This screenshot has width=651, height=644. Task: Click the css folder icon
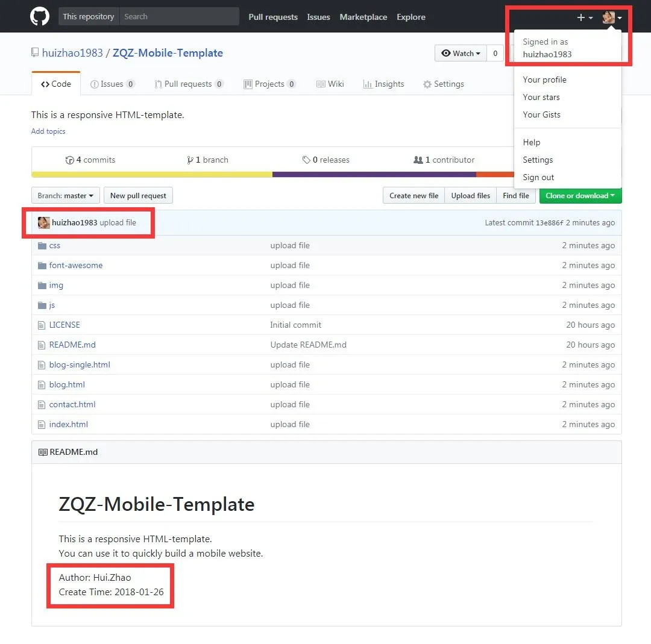click(42, 246)
